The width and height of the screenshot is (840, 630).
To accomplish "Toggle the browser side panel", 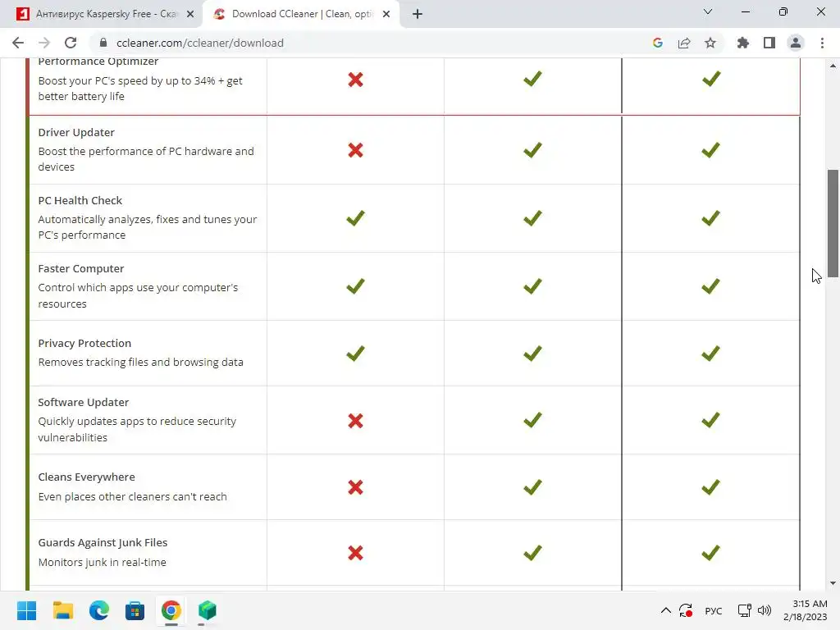I will point(769,43).
